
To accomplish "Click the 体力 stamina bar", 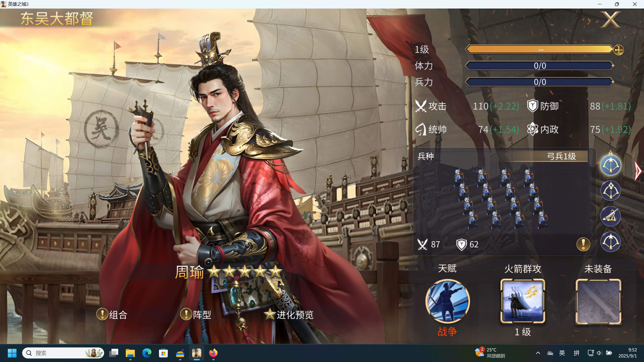I will click(x=539, y=66).
